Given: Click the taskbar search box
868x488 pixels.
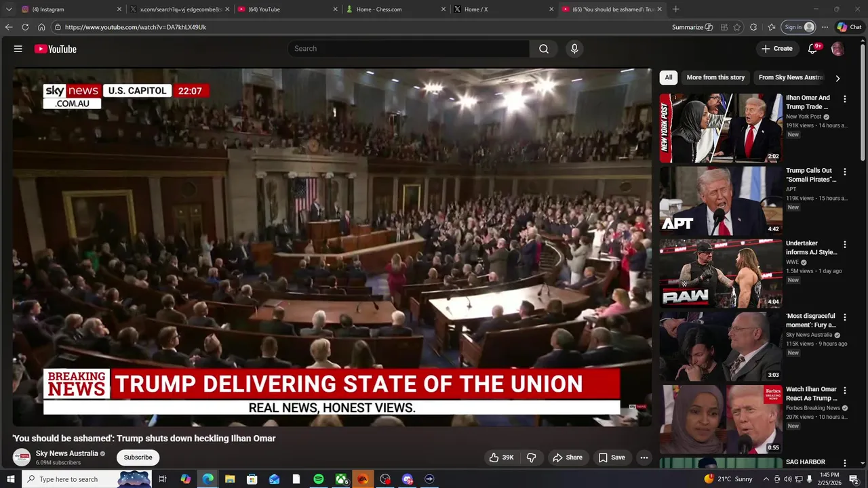Looking at the screenshot, I should click(x=87, y=479).
